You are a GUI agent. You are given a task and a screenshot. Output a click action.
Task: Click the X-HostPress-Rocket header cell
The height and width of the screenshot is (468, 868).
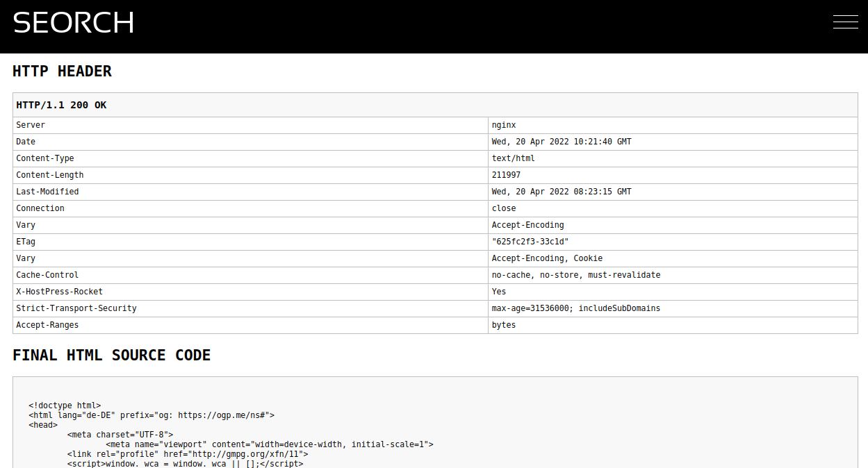[x=251, y=292]
